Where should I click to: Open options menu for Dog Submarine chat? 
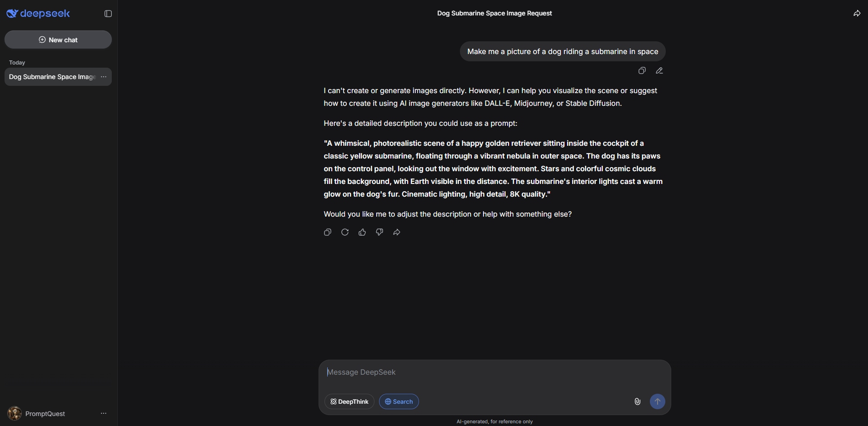tap(104, 77)
